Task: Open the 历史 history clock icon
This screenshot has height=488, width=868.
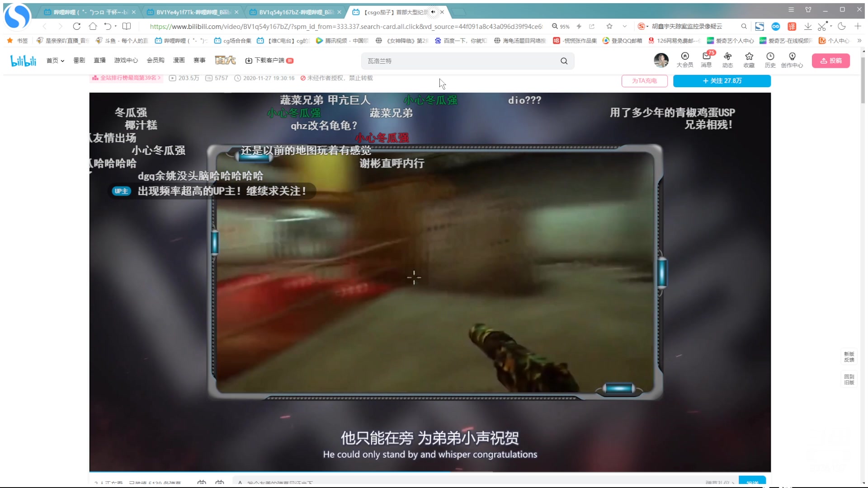Action: 770,60
